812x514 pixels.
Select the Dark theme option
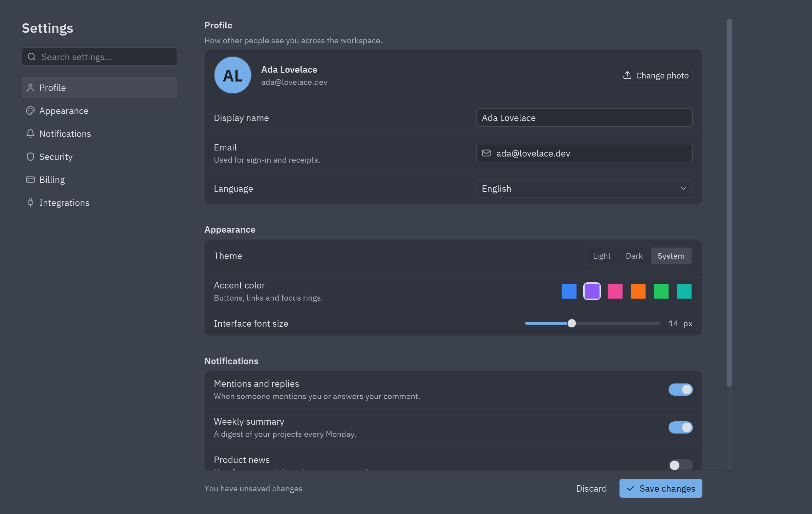click(634, 256)
